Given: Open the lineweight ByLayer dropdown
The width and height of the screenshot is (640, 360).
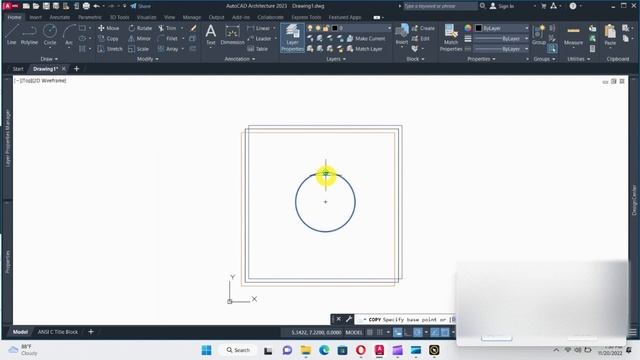Looking at the screenshot, I should (x=502, y=38).
